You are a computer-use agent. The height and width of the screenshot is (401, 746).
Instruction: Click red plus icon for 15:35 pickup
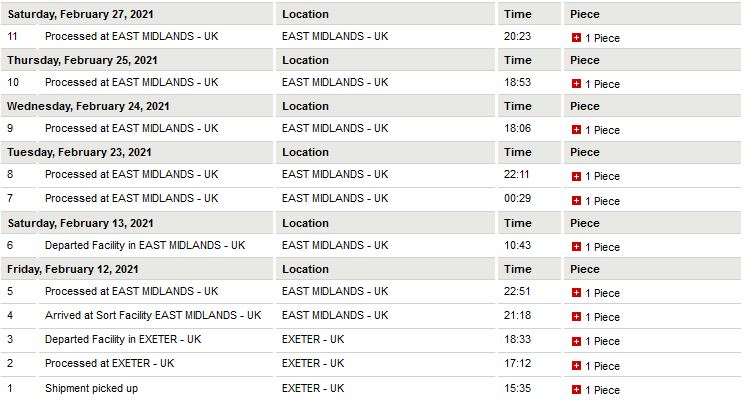(576, 390)
